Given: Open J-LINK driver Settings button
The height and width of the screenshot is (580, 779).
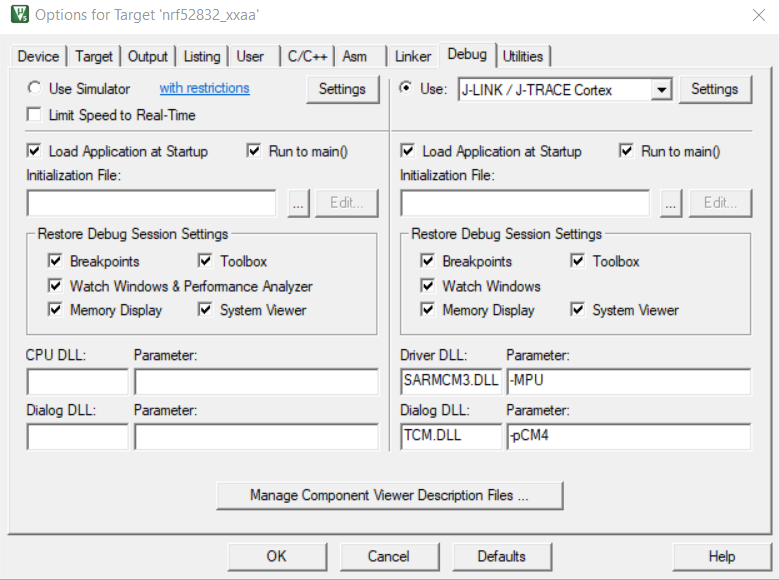Looking at the screenshot, I should (x=714, y=89).
